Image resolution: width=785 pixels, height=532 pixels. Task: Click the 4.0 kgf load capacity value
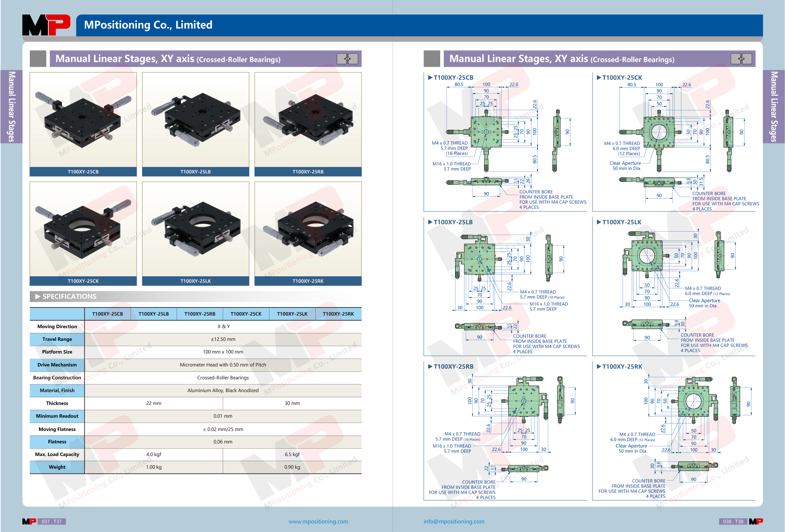(x=154, y=454)
